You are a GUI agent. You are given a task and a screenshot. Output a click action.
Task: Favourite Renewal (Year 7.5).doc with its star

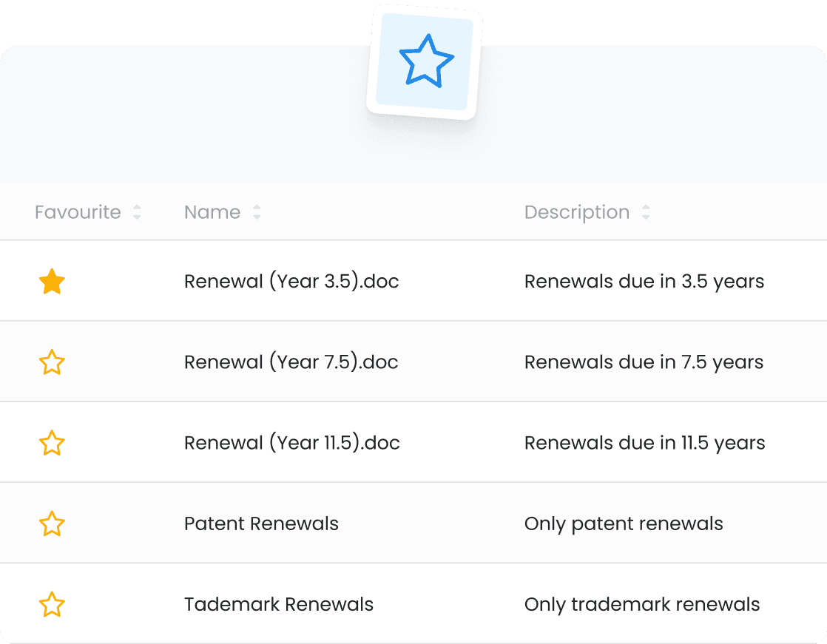coord(52,362)
